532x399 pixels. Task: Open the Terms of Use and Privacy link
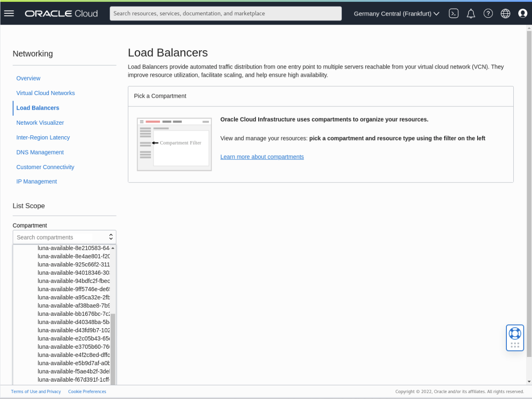point(36,391)
